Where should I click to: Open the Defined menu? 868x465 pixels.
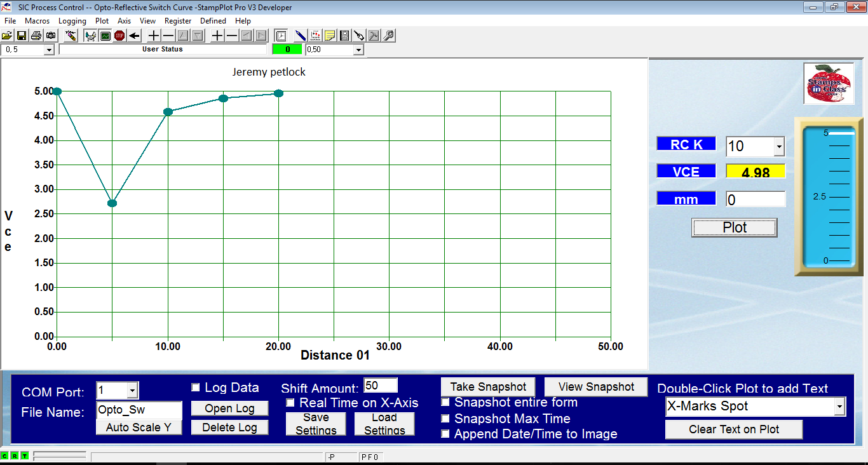tap(214, 21)
